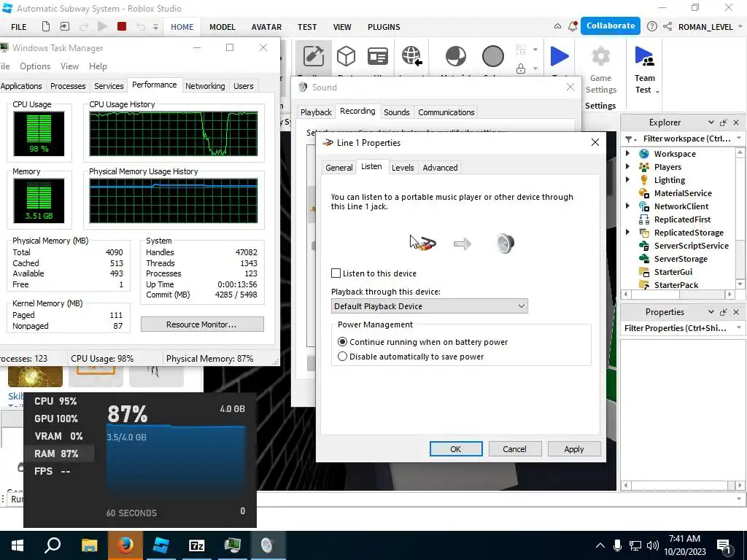
Task: Click the gray play icon in the quick toolbar
Action: 102,27
